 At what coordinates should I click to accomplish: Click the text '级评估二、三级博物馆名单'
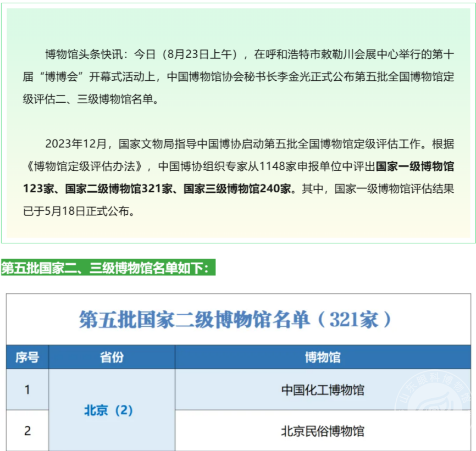pos(88,99)
